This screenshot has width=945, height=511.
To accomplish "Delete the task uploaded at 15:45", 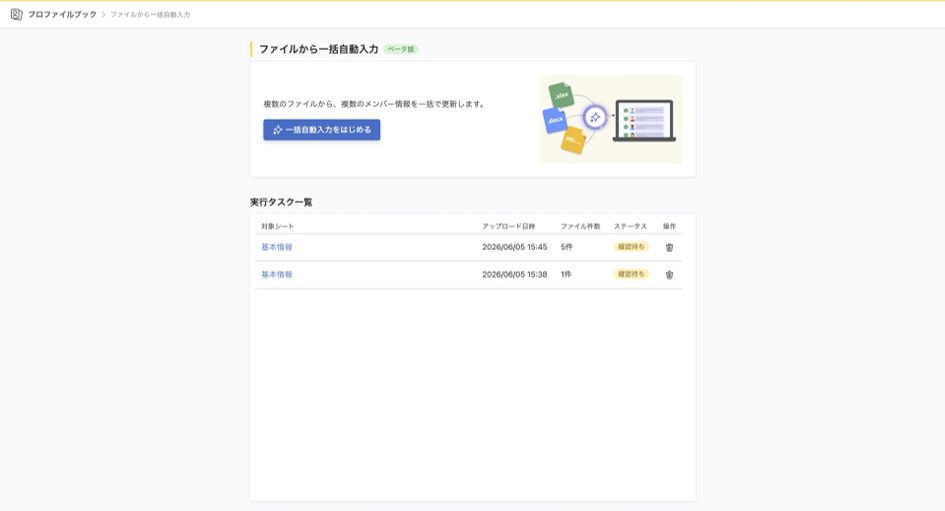I will click(x=669, y=247).
